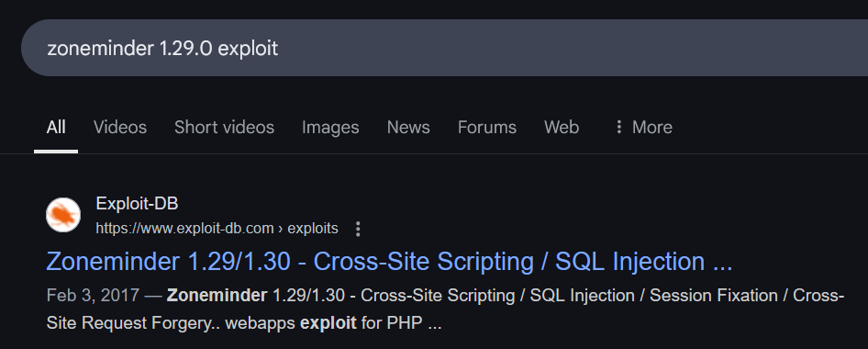
Task: Select the All results tab
Action: [56, 128]
